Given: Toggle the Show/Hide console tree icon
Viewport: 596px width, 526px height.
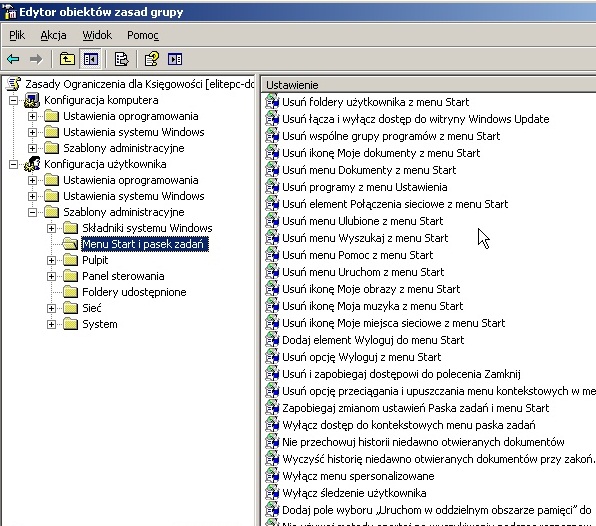Looking at the screenshot, I should (x=91, y=59).
